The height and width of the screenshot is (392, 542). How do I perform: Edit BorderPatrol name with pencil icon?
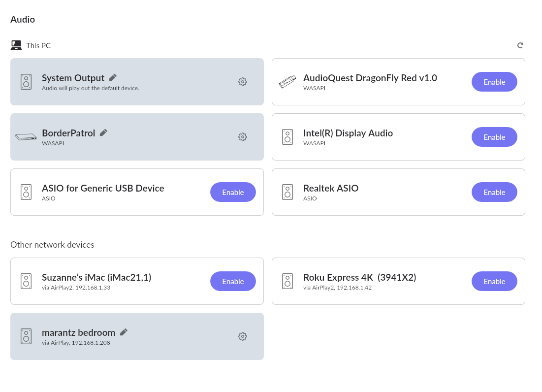point(103,132)
